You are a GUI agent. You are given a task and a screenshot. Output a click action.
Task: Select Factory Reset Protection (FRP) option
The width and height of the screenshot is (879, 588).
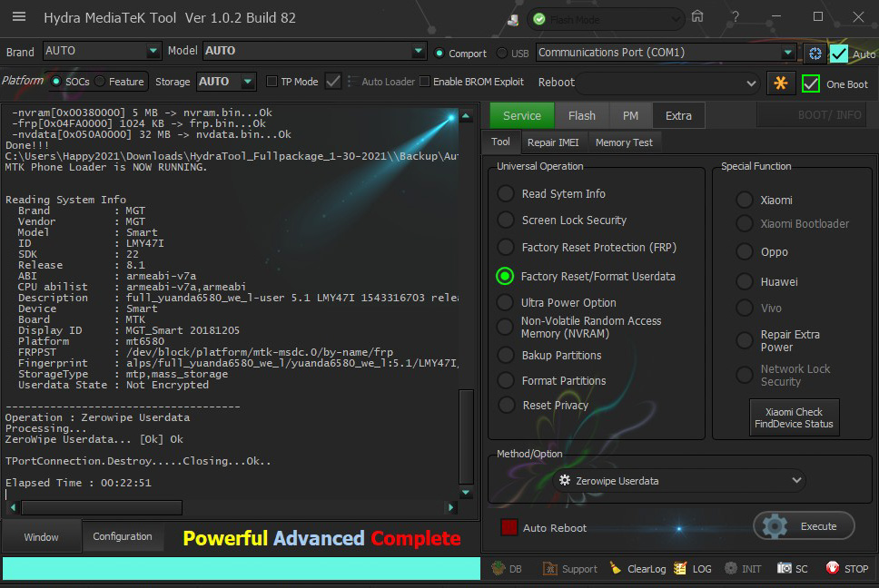[505, 247]
